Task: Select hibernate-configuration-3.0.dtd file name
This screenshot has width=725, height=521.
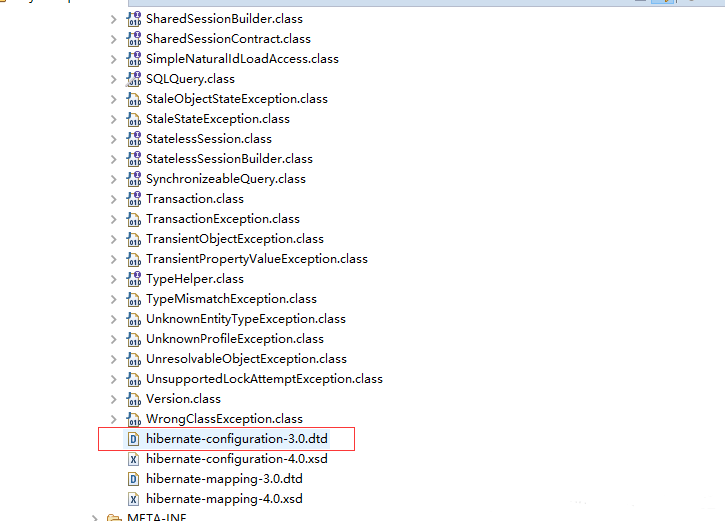Action: [237, 439]
